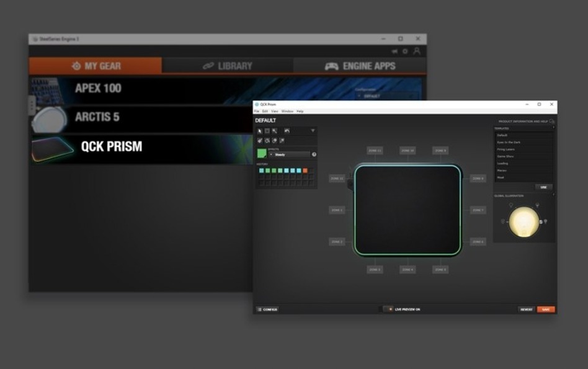Open the Help menu in QCK Prism window
This screenshot has height=369, width=588.
coord(300,112)
